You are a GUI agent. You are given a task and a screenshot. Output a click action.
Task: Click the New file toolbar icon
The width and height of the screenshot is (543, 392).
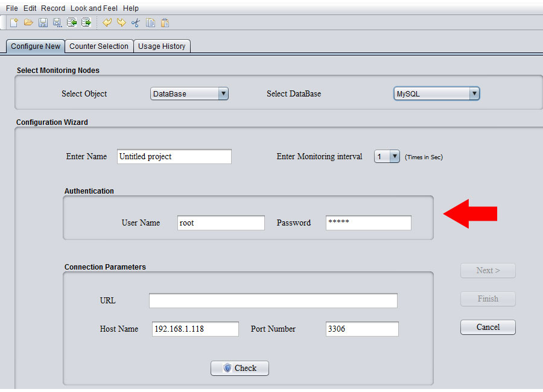point(13,22)
